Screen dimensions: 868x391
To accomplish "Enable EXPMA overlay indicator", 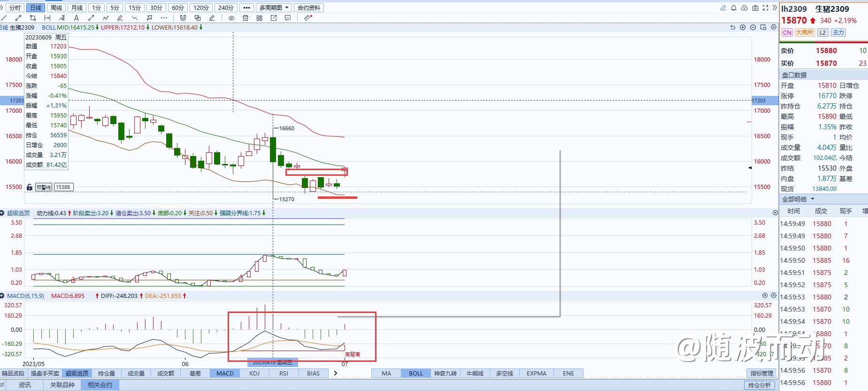I will tap(536, 373).
